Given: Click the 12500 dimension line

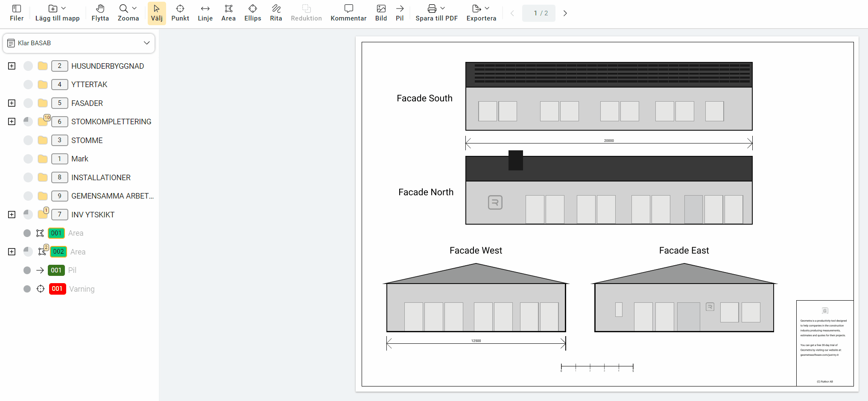Looking at the screenshot, I should click(476, 343).
